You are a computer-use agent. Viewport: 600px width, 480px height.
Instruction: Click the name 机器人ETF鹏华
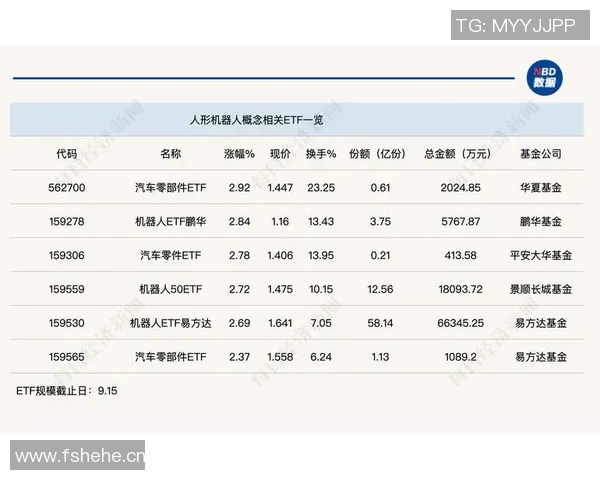click(x=170, y=222)
